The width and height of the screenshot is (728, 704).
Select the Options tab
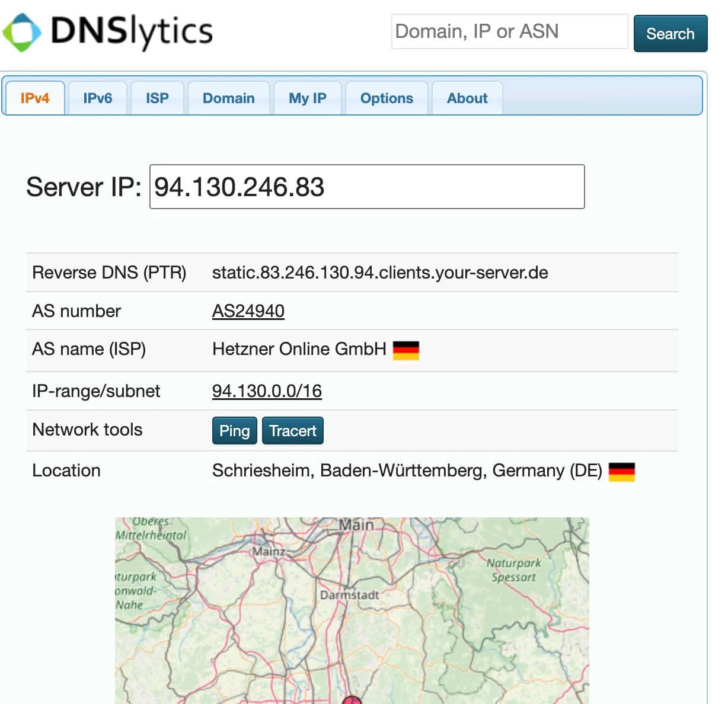click(x=387, y=98)
